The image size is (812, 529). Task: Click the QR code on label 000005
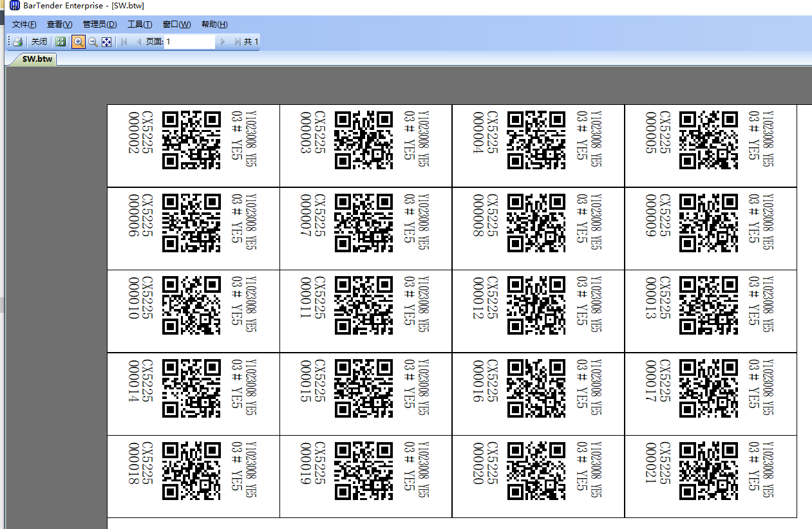[709, 140]
